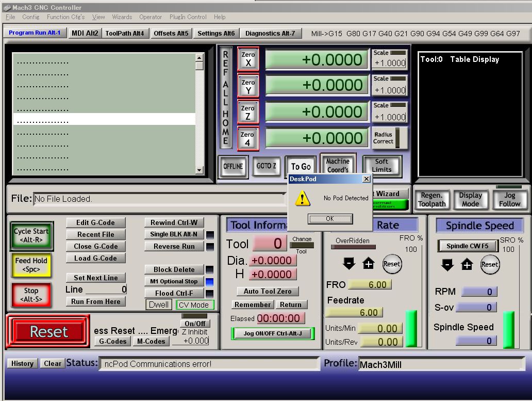This screenshot has height=401, width=532.
Task: Switch to Diagnostics Alt-7 tab
Action: pyautogui.click(x=270, y=33)
